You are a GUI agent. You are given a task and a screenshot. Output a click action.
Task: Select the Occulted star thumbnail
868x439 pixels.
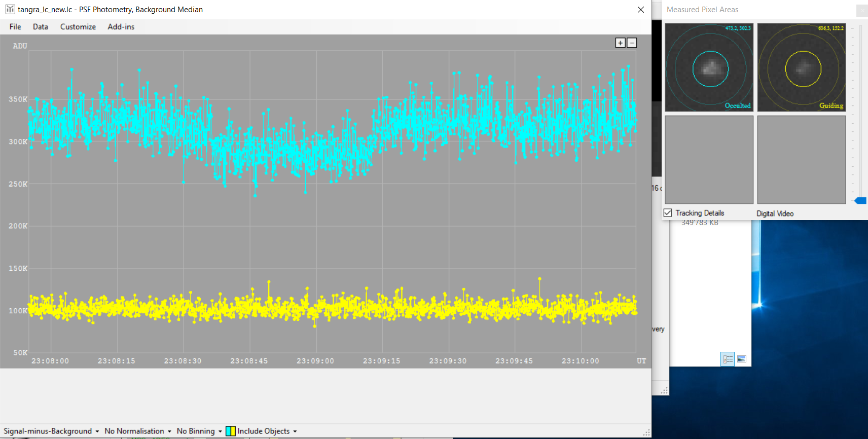coord(709,67)
